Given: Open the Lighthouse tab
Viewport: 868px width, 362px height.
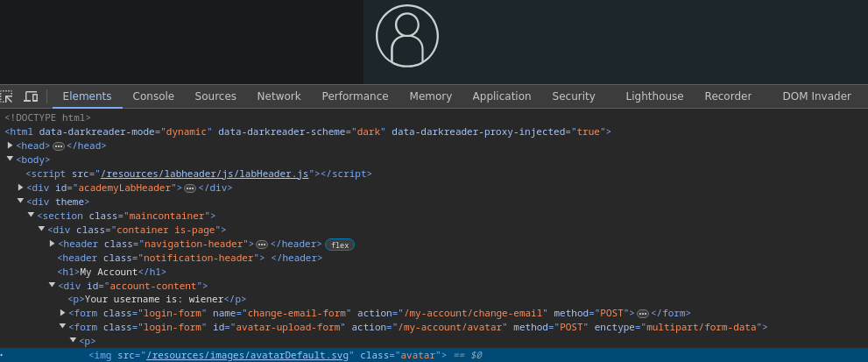Looking at the screenshot, I should pyautogui.click(x=654, y=96).
